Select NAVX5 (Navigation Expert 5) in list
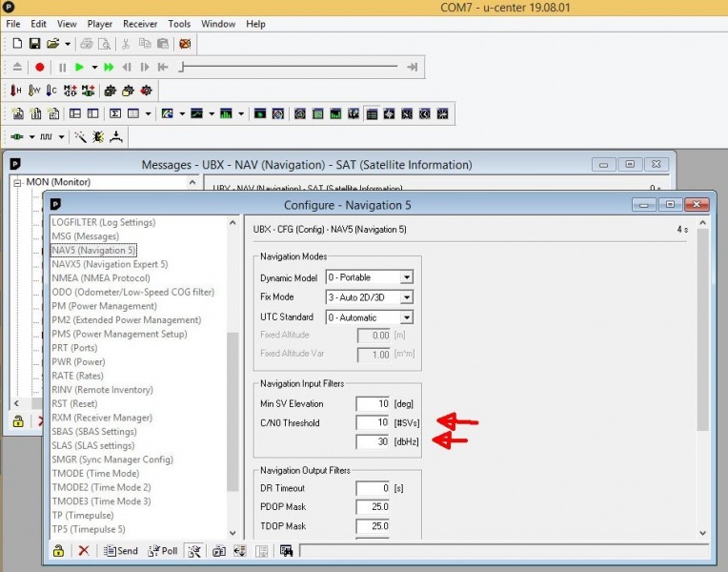This screenshot has height=572, width=728. pyautogui.click(x=110, y=264)
